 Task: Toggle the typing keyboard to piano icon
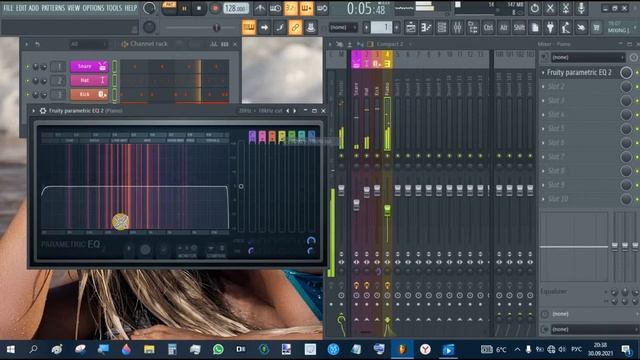click(x=249, y=28)
